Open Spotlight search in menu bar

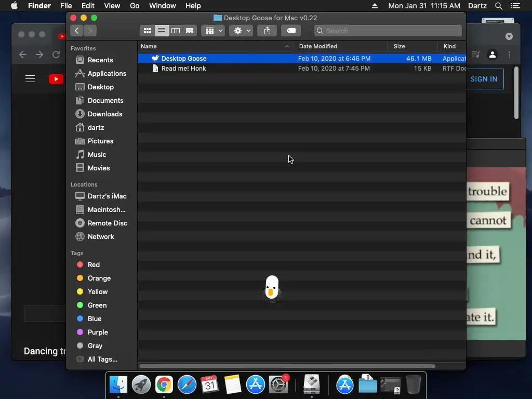(498, 6)
